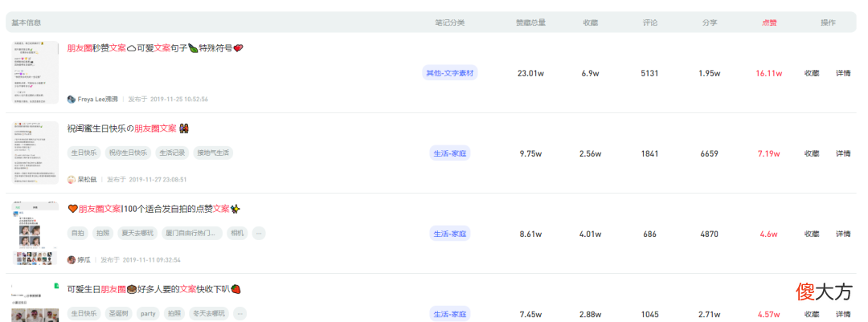The height and width of the screenshot is (322, 868).
Task: Open note title 朋友圈秒赞文案可爱文案句子
Action: [x=155, y=48]
